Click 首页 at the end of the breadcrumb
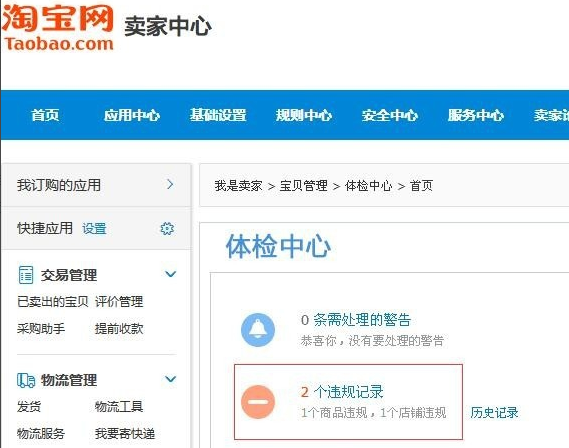This screenshot has height=448, width=569. click(x=421, y=186)
